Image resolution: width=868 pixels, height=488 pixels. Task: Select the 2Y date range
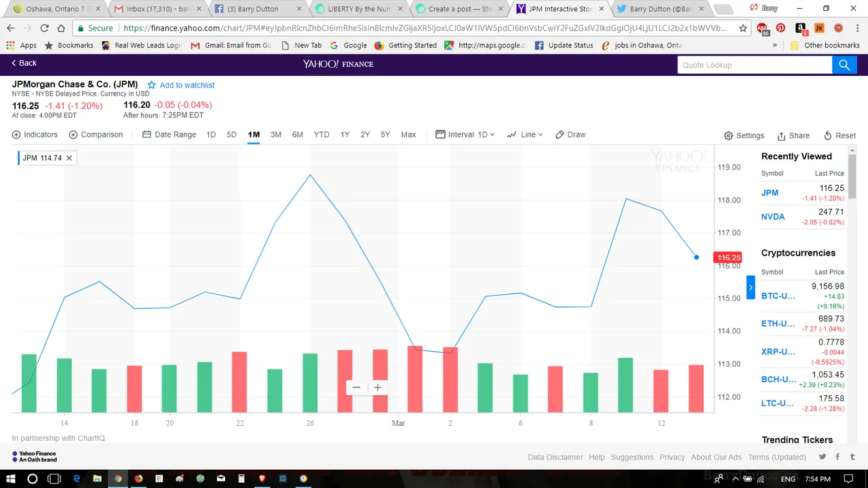point(366,135)
